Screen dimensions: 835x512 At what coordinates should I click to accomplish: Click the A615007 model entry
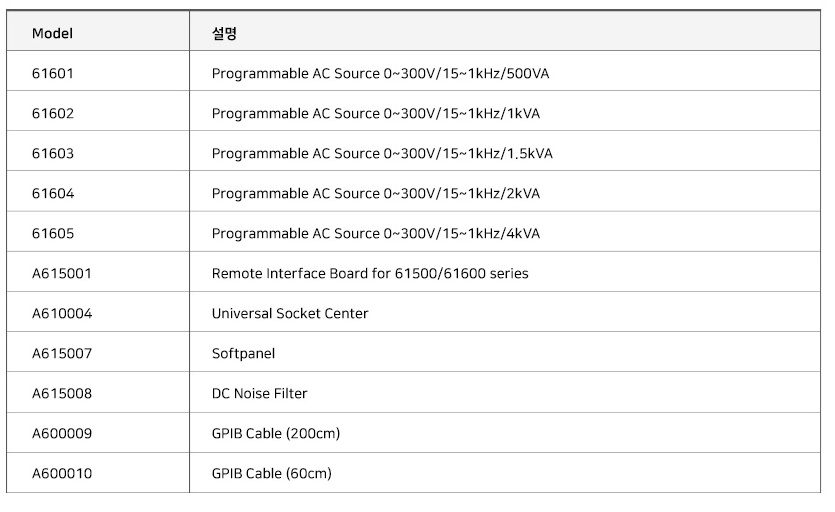tap(62, 353)
